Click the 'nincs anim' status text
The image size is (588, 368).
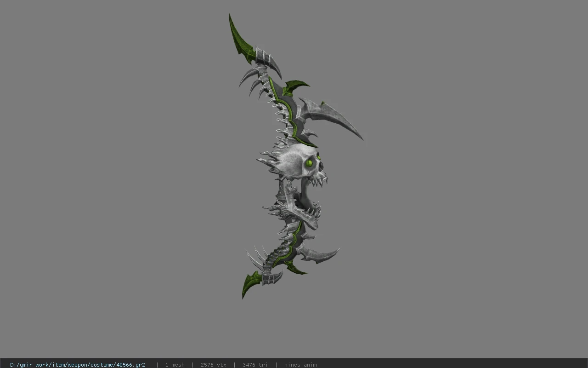(x=300, y=365)
